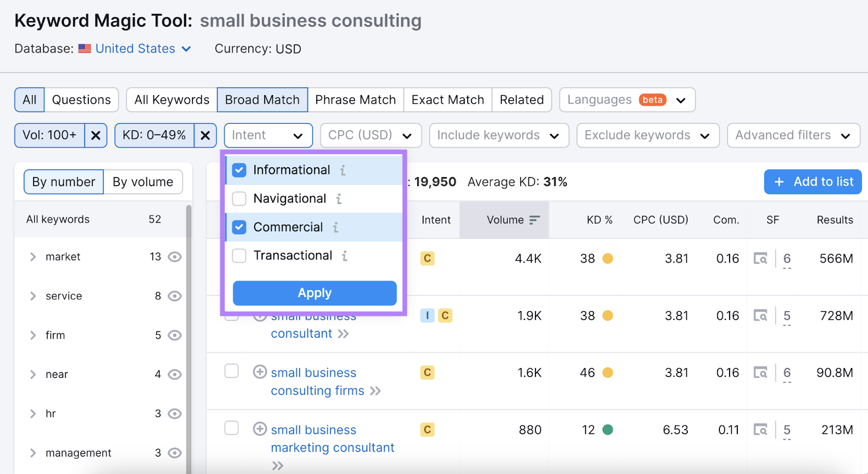Switch to the Questions tab

81,100
